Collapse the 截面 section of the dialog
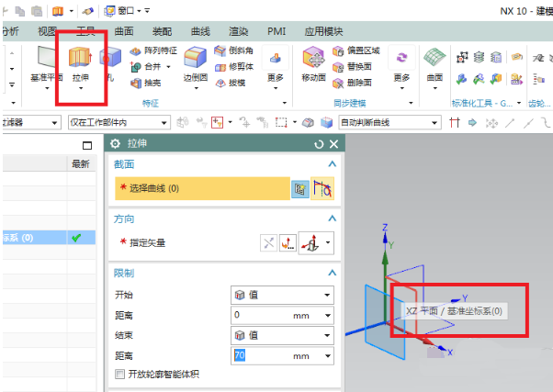 (332, 164)
